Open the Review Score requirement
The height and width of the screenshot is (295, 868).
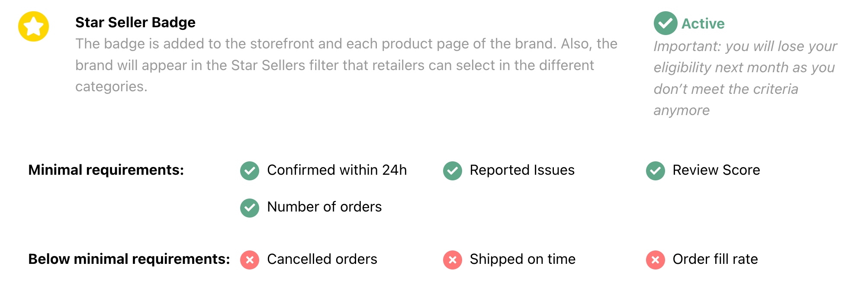click(716, 170)
